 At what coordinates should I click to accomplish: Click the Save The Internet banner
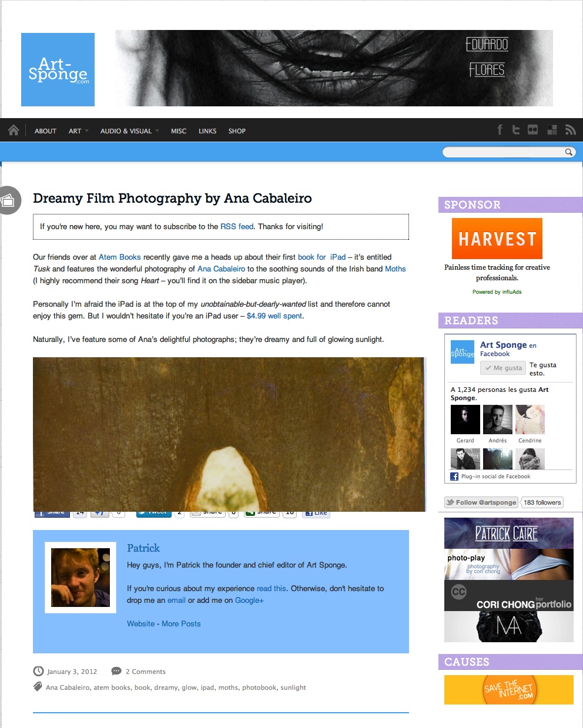(x=508, y=690)
